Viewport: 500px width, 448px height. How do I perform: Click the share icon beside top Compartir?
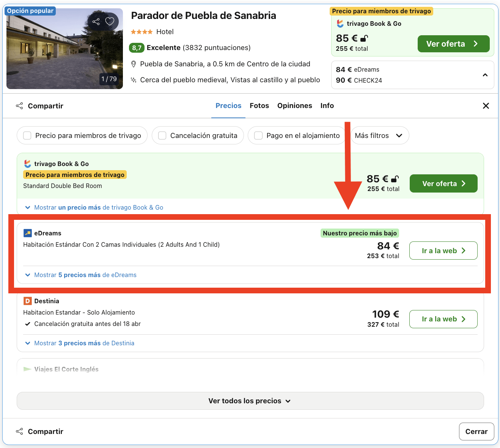19,106
